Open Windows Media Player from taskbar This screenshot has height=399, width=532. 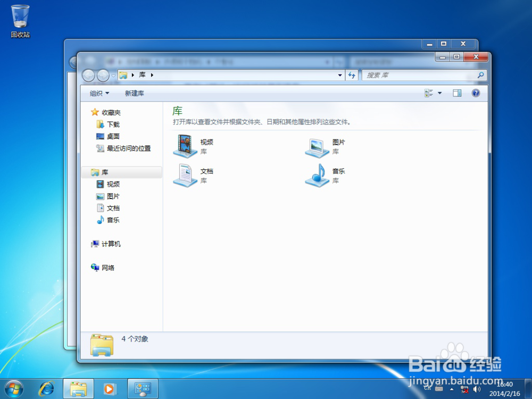tap(110, 389)
